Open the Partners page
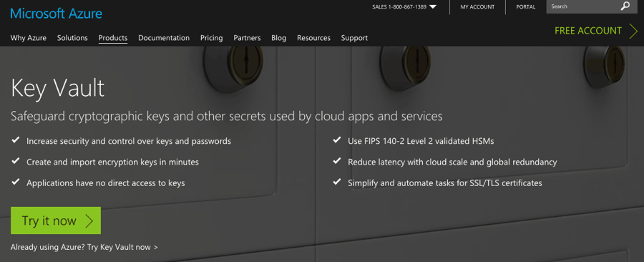 pos(248,38)
